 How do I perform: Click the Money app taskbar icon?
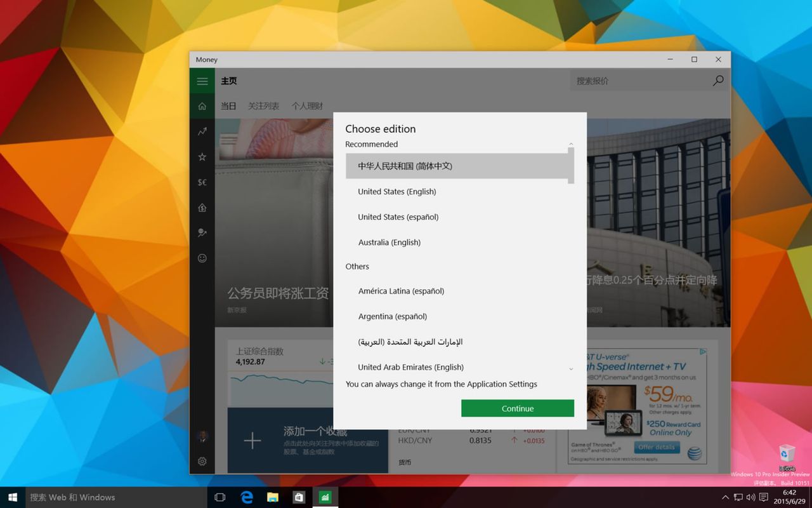pos(325,497)
